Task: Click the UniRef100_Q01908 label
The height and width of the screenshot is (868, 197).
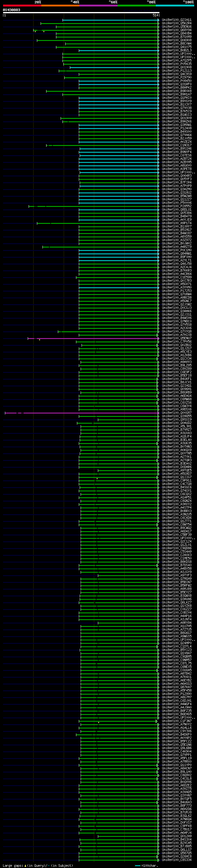Action: (176, 67)
